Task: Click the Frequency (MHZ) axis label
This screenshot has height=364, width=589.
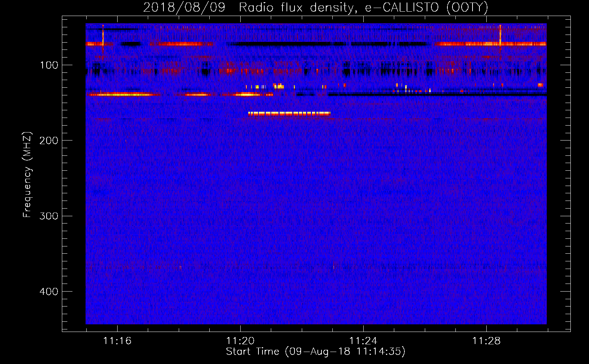Action: pos(27,175)
